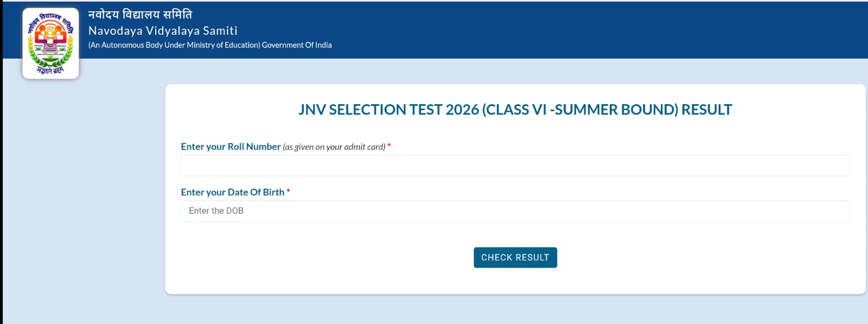This screenshot has width=868, height=324.
Task: Click the 'as given on your admit card' hint
Action: coord(334,147)
